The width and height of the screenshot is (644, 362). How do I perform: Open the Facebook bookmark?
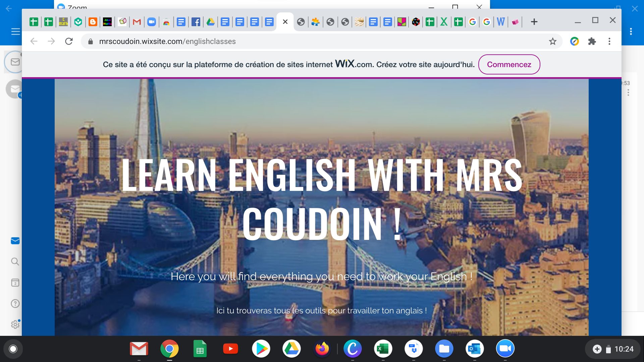(x=196, y=21)
